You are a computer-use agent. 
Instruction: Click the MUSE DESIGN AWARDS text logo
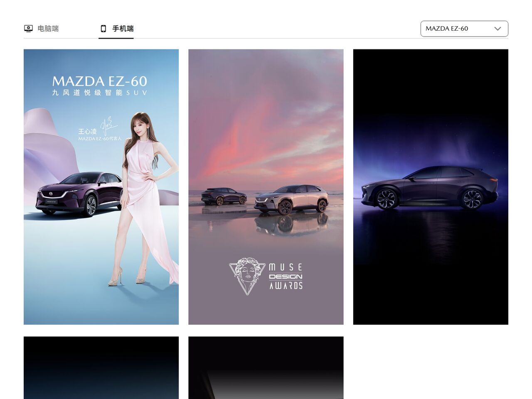(x=286, y=277)
